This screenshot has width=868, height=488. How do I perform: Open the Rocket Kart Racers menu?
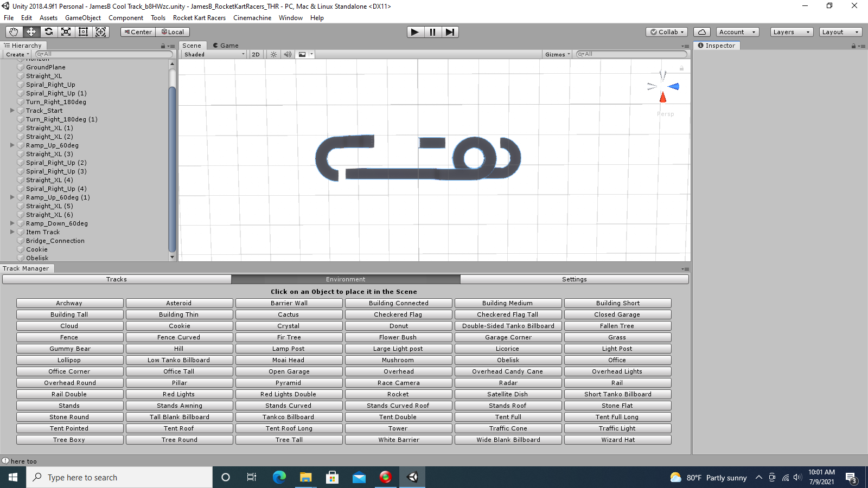pos(199,18)
